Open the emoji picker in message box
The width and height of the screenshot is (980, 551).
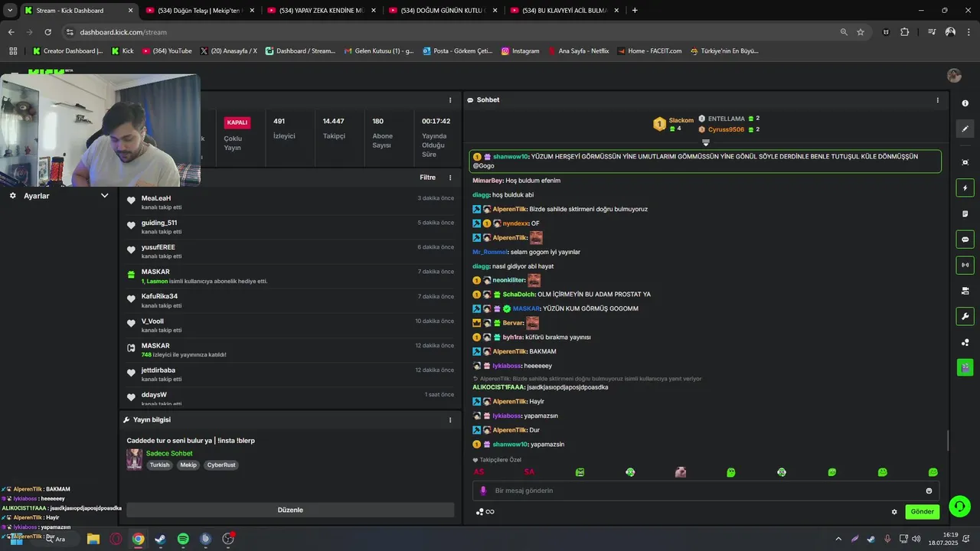coord(929,491)
